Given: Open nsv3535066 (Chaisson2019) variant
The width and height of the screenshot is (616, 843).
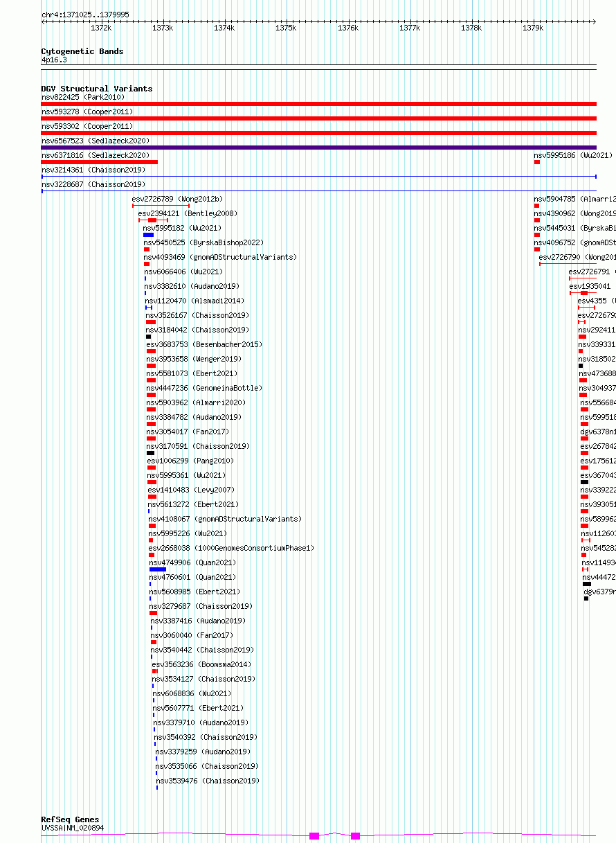Looking at the screenshot, I should coord(208,766).
